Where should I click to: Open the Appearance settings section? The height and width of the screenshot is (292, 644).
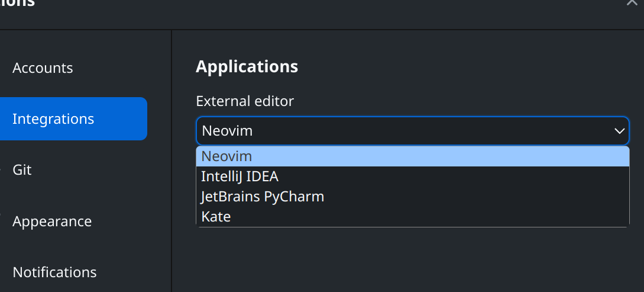[x=52, y=222]
